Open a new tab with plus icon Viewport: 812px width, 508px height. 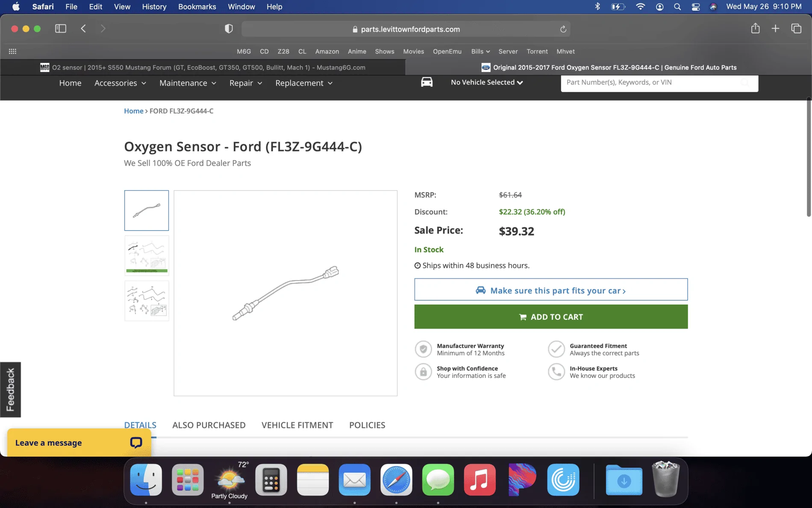(775, 29)
